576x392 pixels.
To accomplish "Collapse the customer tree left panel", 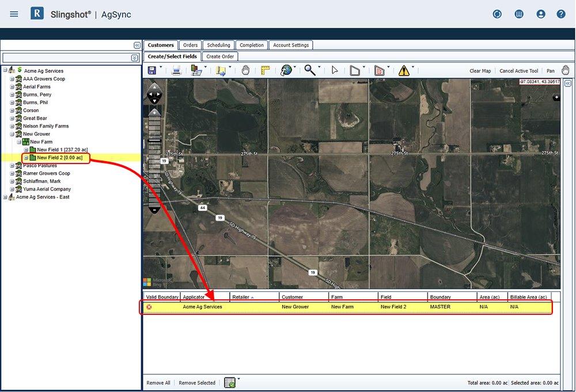I will [x=137, y=45].
